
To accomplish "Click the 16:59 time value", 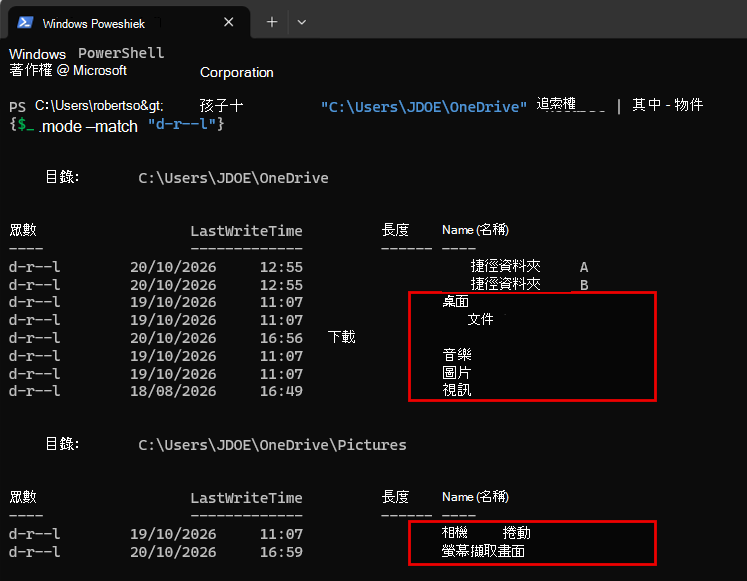I will (x=281, y=552).
